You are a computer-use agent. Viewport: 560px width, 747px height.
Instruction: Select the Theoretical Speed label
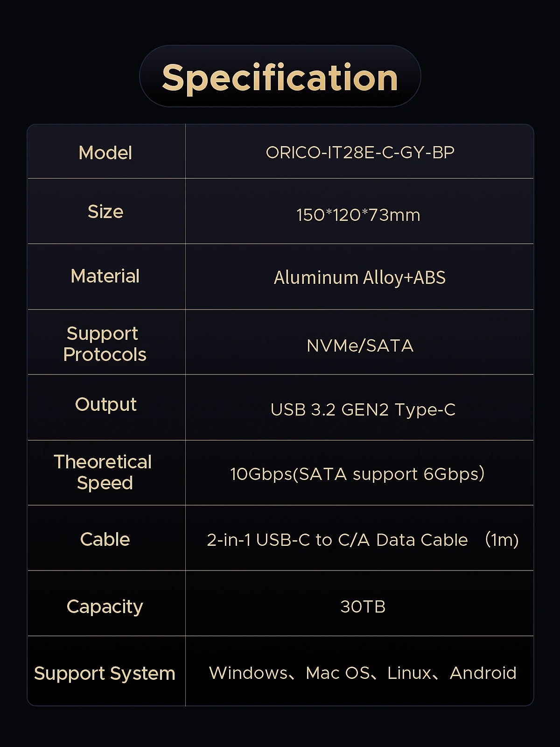[103, 472]
